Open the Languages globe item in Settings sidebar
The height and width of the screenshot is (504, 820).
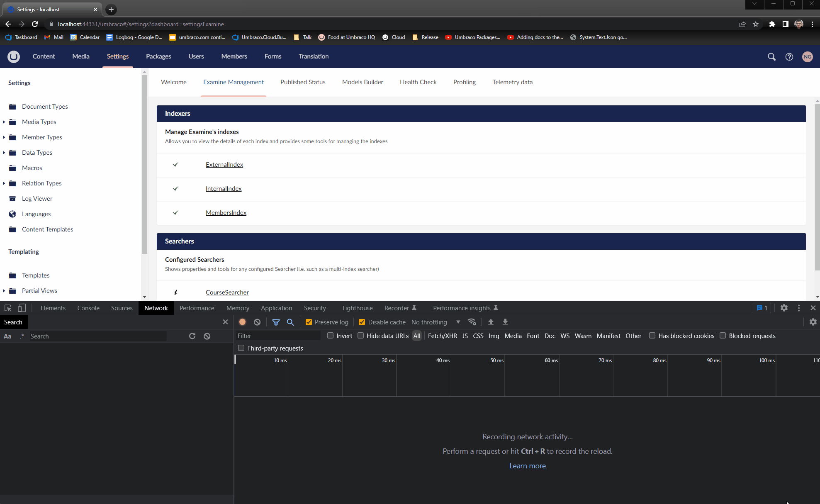[x=36, y=214]
